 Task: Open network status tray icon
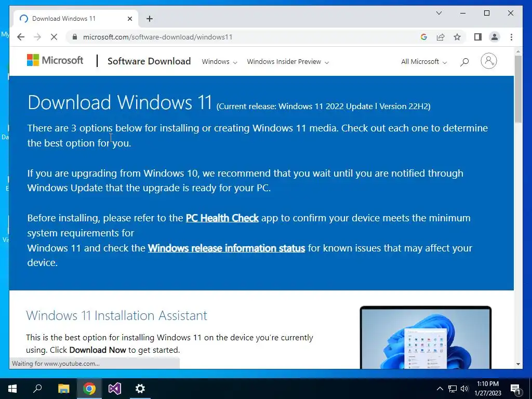(453, 389)
